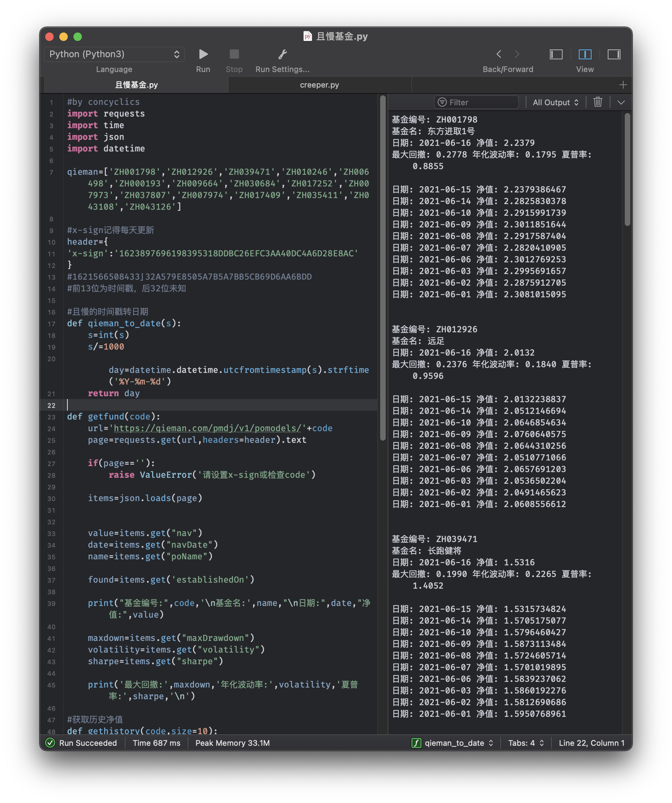Open the qieman.com URL link in code
The height and width of the screenshot is (803, 672).
[x=208, y=428]
